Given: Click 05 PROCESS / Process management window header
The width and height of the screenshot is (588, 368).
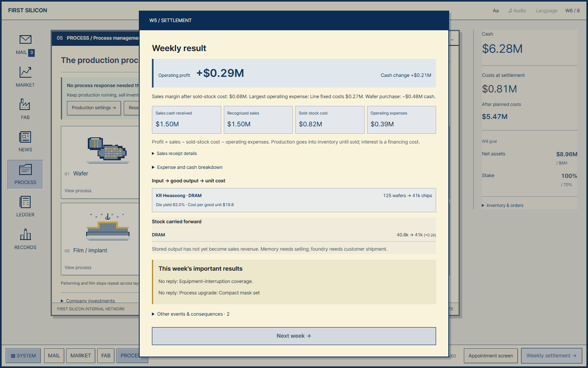Looking at the screenshot, I should click(96, 38).
